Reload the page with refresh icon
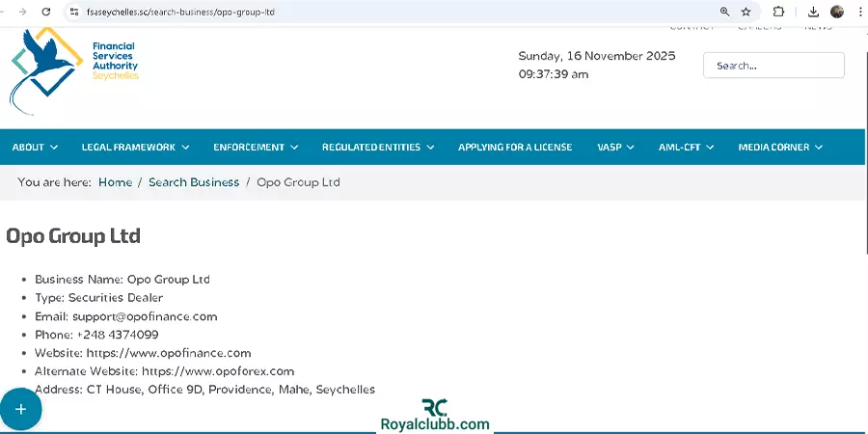 (47, 12)
